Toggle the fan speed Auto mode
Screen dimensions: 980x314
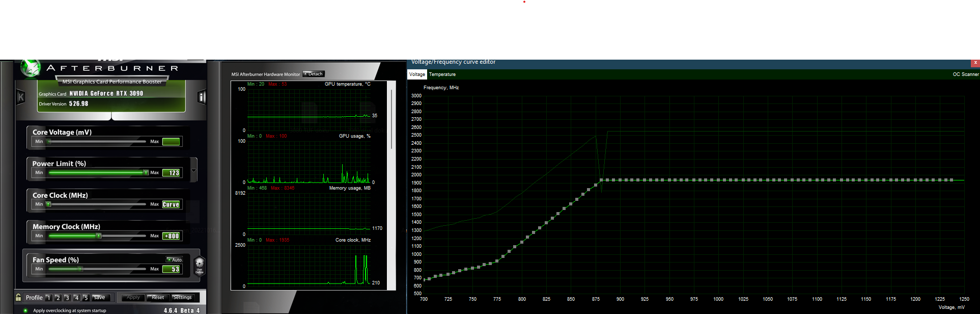[x=174, y=259]
